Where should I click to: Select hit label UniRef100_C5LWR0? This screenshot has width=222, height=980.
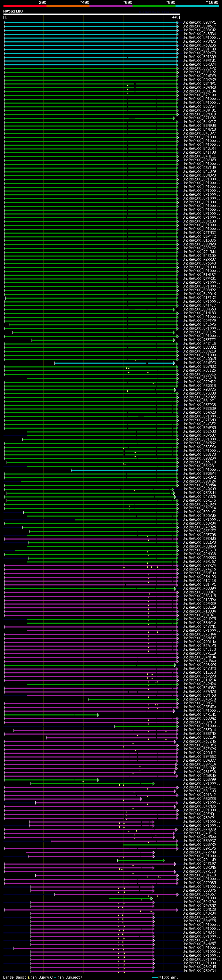(x=199, y=504)
